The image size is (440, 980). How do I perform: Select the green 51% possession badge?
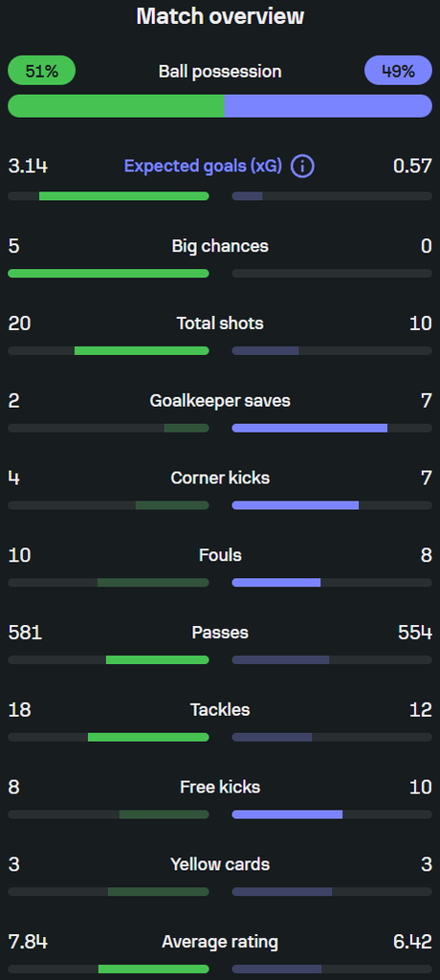pos(41,71)
